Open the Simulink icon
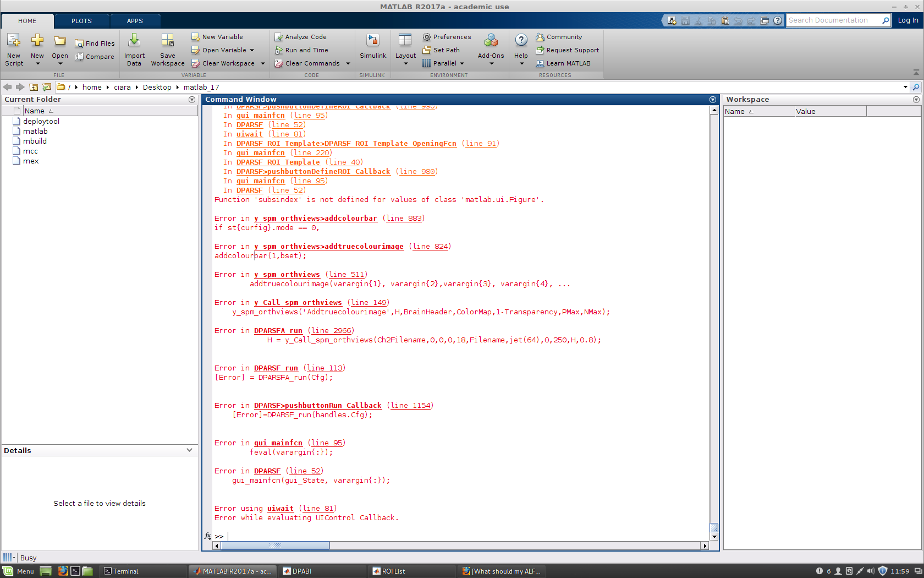This screenshot has height=578, width=924. [x=373, y=41]
